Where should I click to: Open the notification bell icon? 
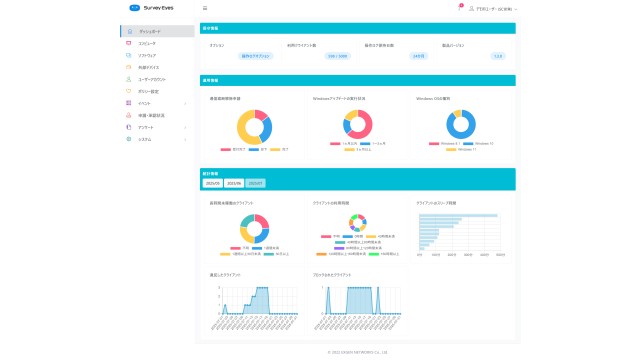click(460, 8)
